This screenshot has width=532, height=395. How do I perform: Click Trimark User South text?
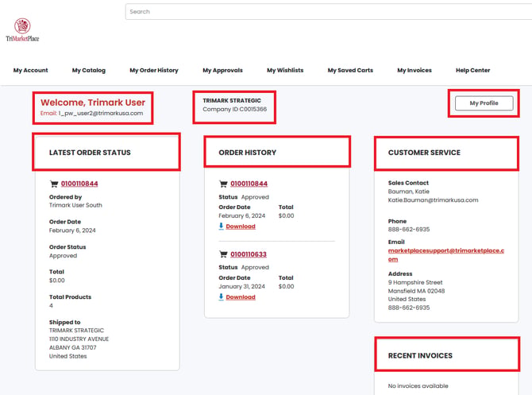click(75, 205)
